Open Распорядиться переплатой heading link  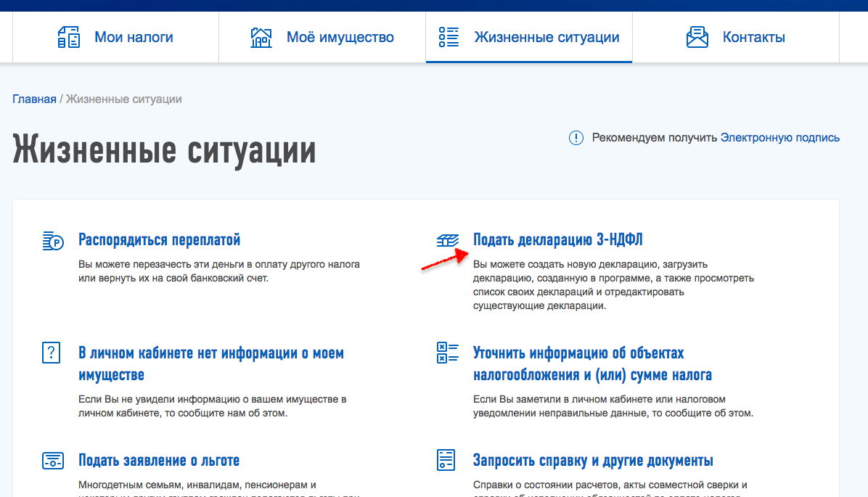click(159, 239)
